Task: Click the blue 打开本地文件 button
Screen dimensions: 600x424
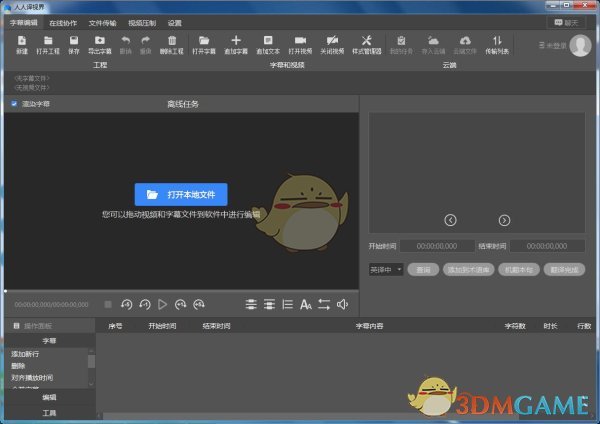Action: [182, 194]
